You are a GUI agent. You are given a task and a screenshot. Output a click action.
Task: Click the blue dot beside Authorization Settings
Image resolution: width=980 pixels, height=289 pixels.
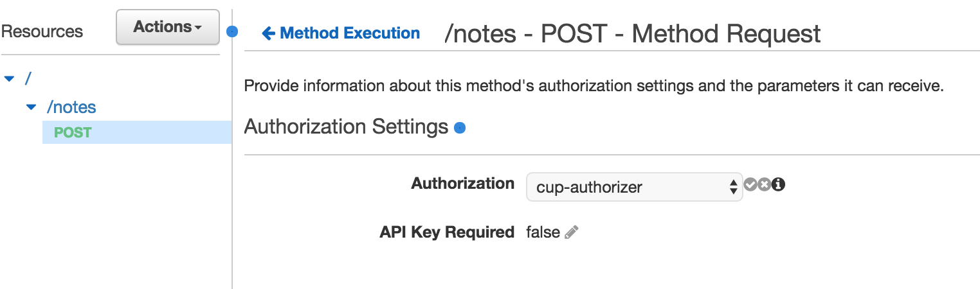(460, 128)
